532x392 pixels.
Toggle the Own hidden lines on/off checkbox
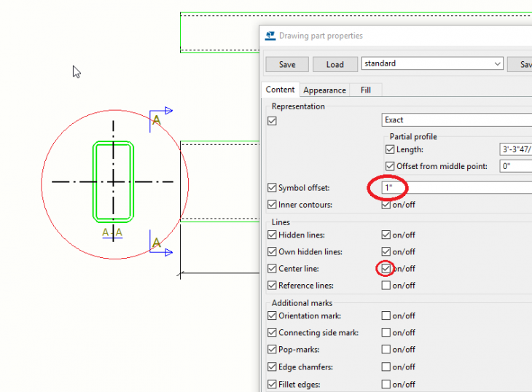pos(386,251)
